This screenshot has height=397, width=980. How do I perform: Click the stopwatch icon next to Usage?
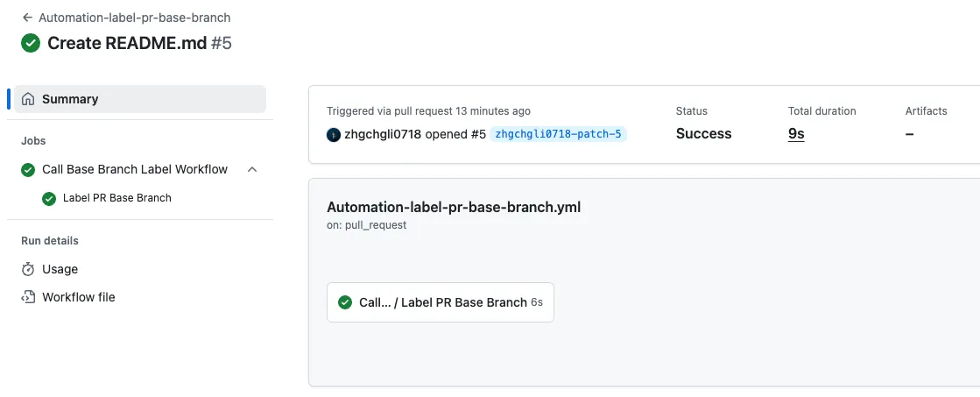coord(28,269)
